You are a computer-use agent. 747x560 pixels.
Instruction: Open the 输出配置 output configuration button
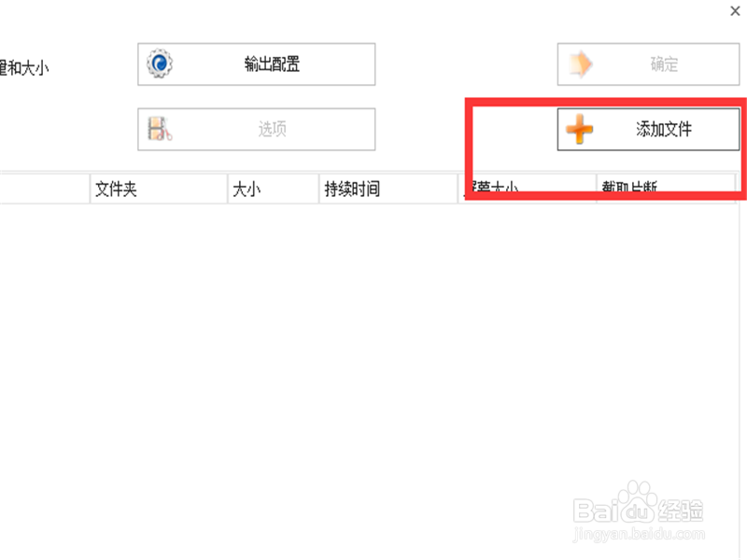click(256, 64)
